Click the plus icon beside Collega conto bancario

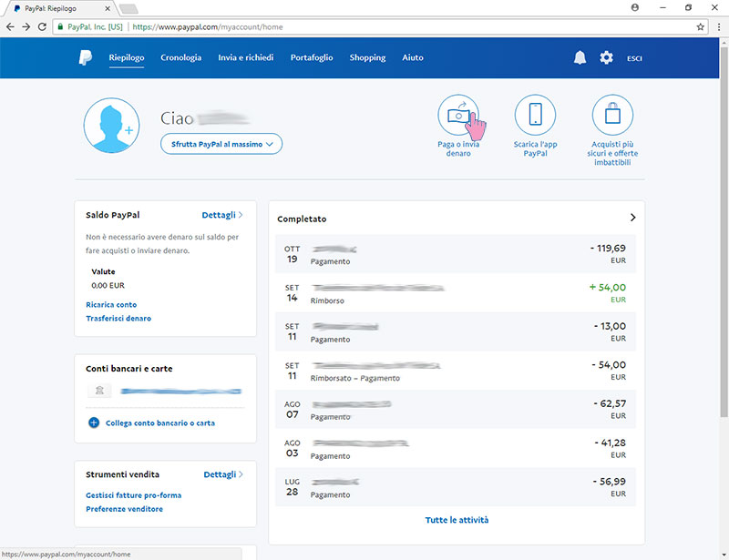pyautogui.click(x=94, y=423)
